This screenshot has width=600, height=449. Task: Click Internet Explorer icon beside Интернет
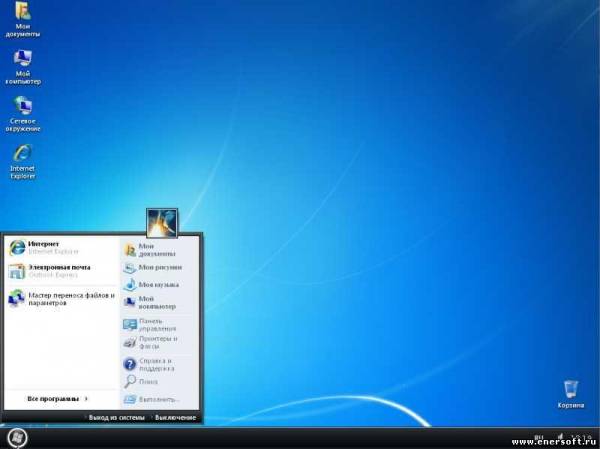pos(17,248)
